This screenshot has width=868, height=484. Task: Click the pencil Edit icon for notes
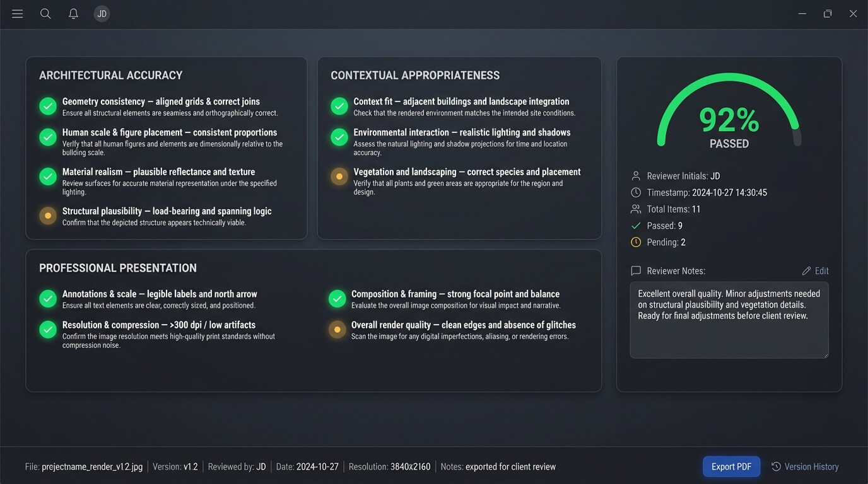coord(806,271)
